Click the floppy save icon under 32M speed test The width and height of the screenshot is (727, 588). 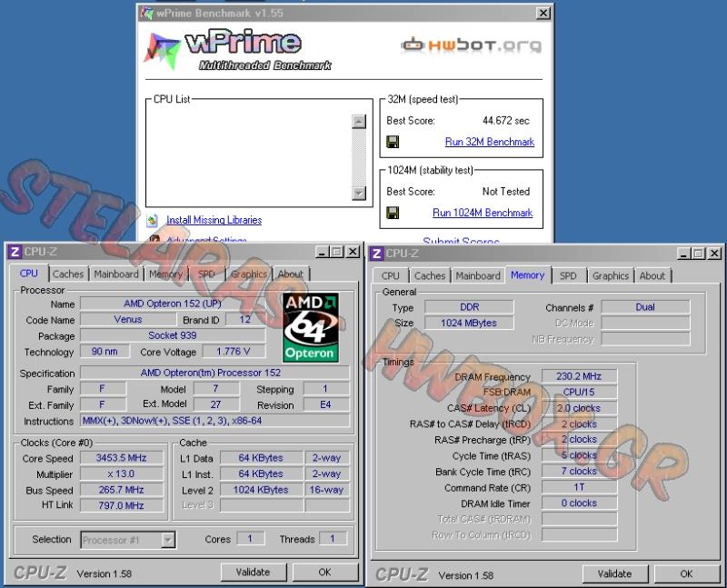[x=393, y=142]
